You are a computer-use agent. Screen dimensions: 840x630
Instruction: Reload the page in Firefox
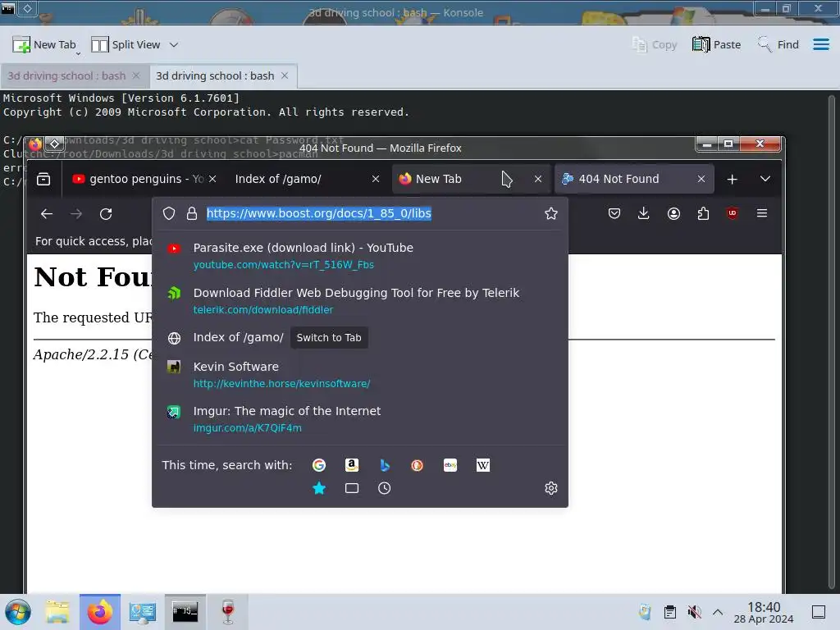click(x=106, y=214)
